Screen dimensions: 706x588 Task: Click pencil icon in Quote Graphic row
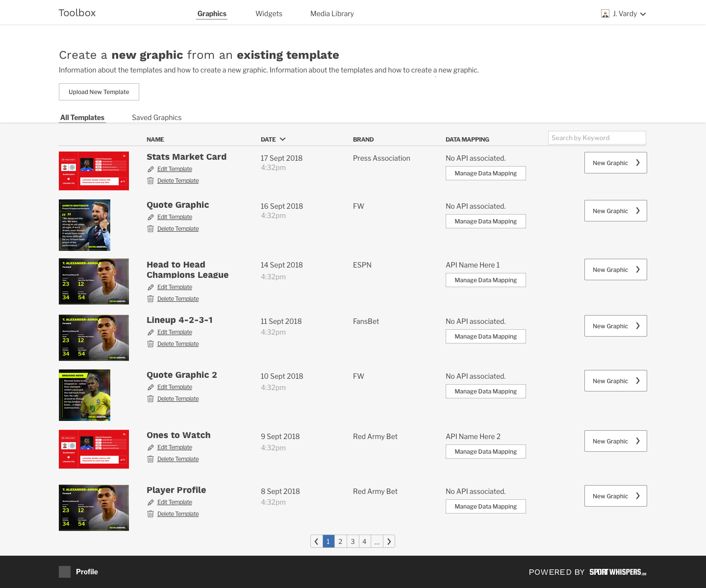click(151, 217)
